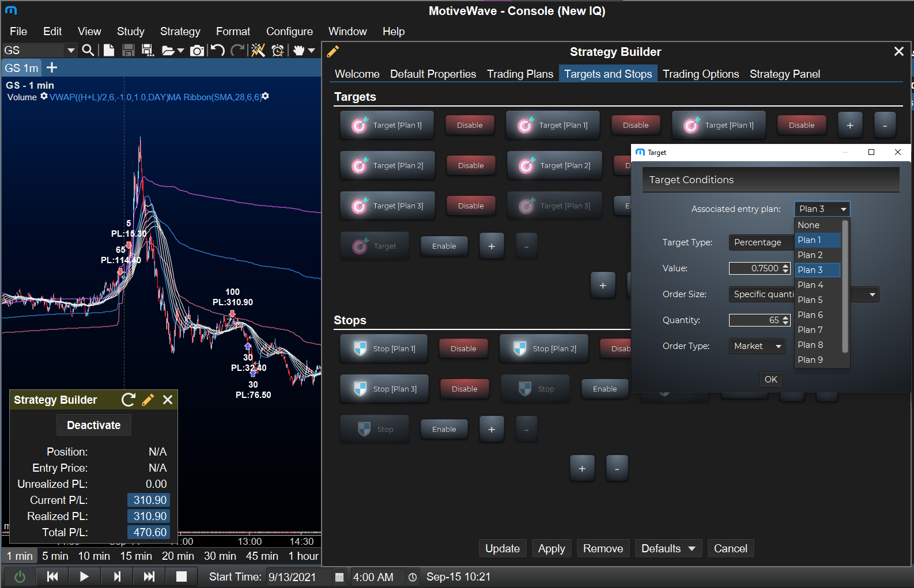The height and width of the screenshot is (588, 914).
Task: Click the first Target [Plan 1] button
Action: coord(387,125)
